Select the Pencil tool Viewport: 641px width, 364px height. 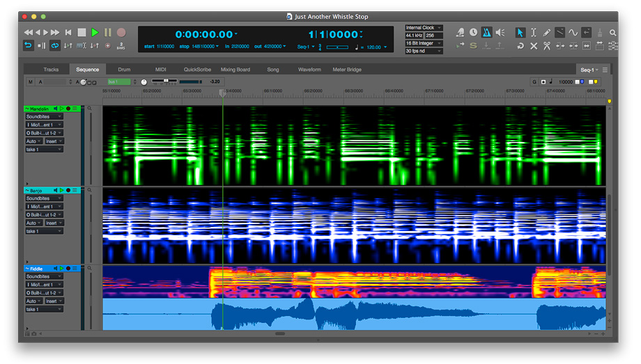[546, 32]
